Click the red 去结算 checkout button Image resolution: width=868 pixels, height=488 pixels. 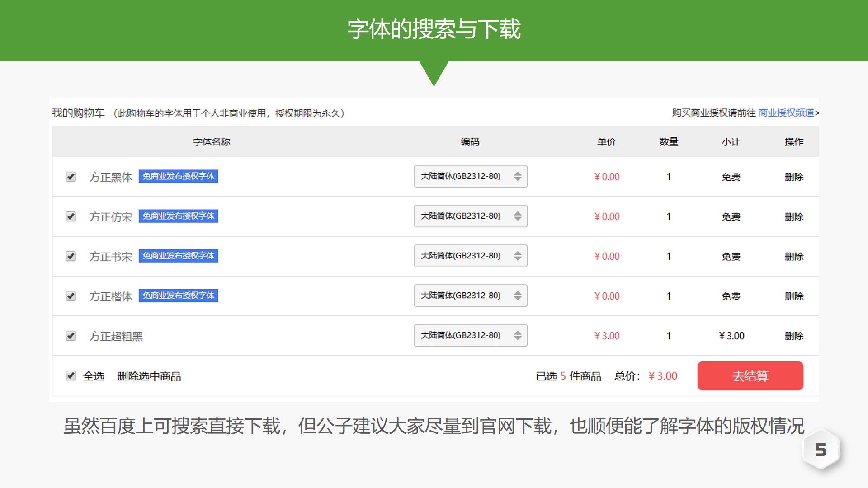(x=750, y=375)
